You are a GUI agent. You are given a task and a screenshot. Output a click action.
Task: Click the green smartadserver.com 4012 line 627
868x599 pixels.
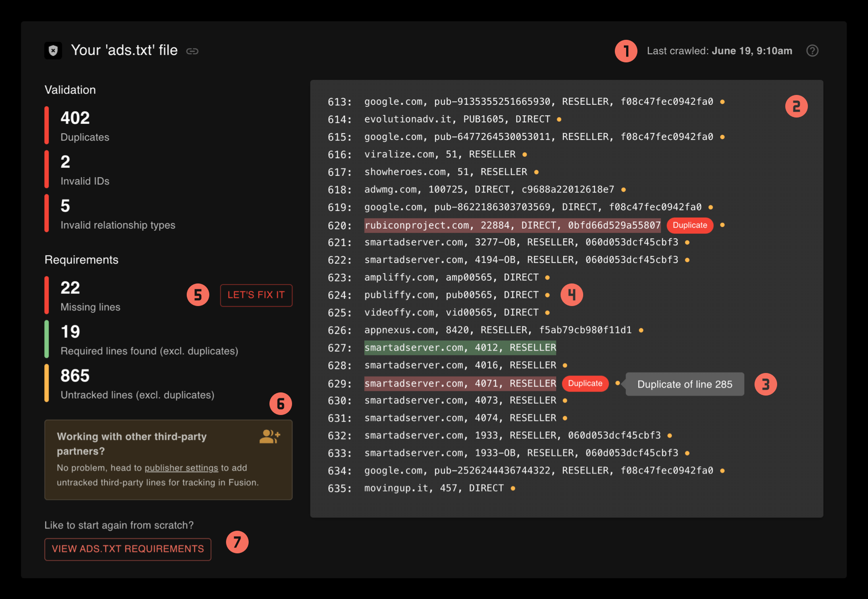coord(460,348)
